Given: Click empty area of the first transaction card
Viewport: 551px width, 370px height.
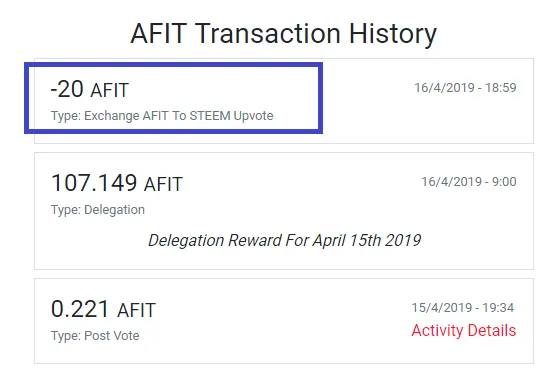Looking at the screenshot, I should 422,119.
